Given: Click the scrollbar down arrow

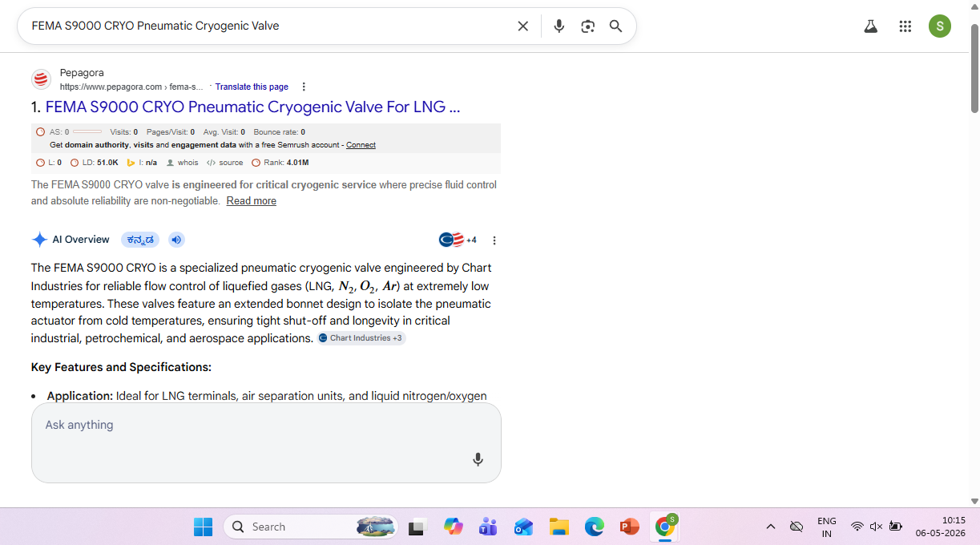Looking at the screenshot, I should [x=974, y=500].
